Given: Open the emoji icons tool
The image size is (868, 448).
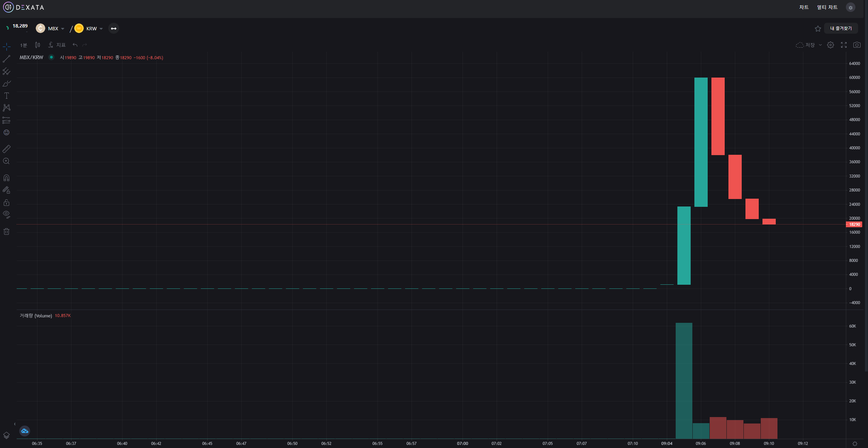Looking at the screenshot, I should [x=6, y=133].
